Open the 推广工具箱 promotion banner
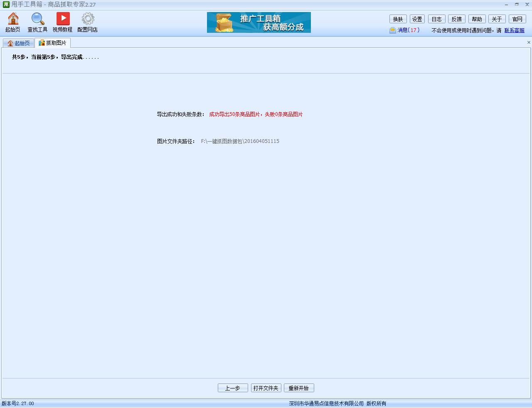 pos(259,22)
